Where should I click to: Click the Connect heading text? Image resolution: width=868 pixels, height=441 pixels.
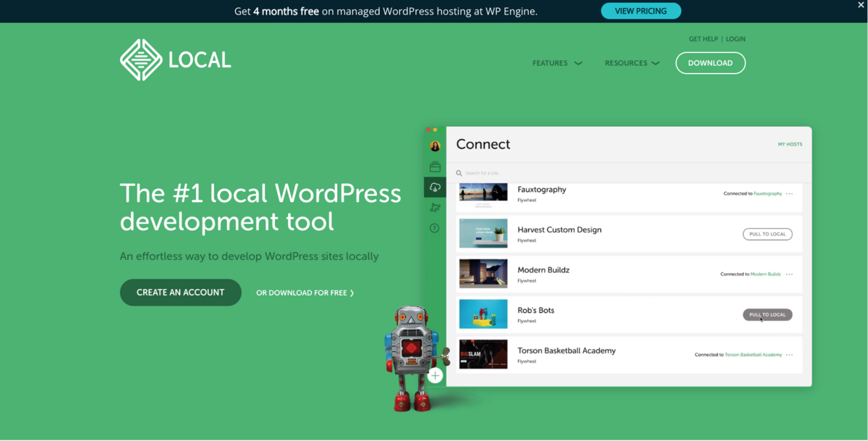coord(483,144)
